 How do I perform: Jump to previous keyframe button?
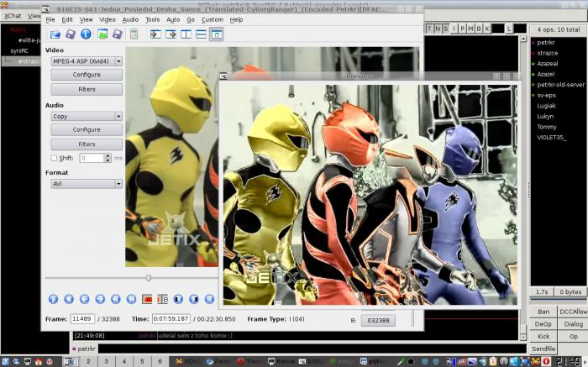(x=116, y=299)
